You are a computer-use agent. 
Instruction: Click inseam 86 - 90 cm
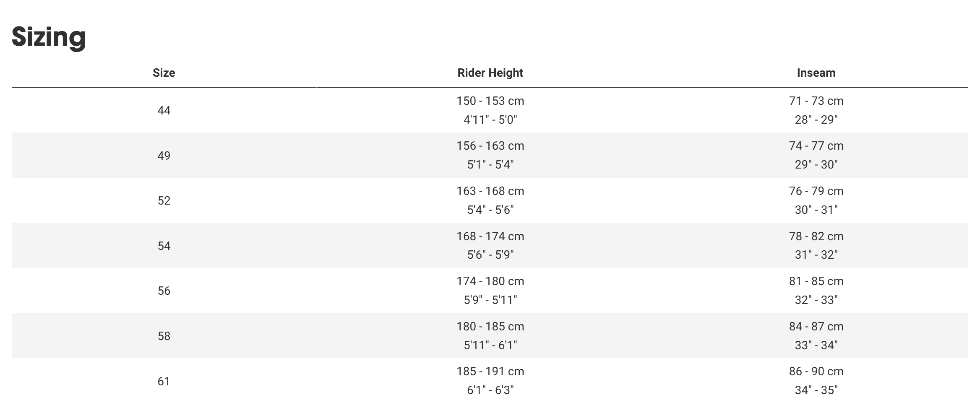[x=816, y=371]
